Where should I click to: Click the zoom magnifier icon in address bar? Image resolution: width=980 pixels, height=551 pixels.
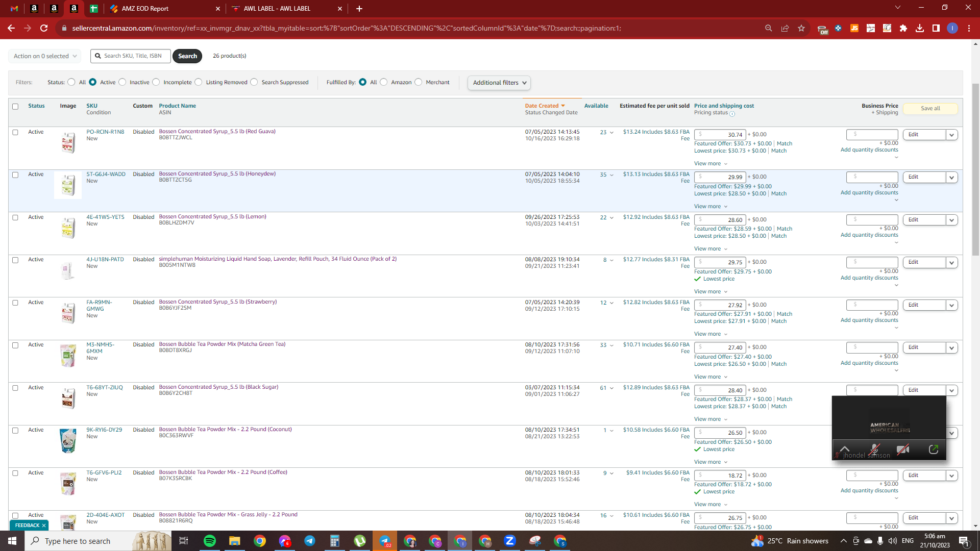click(768, 28)
